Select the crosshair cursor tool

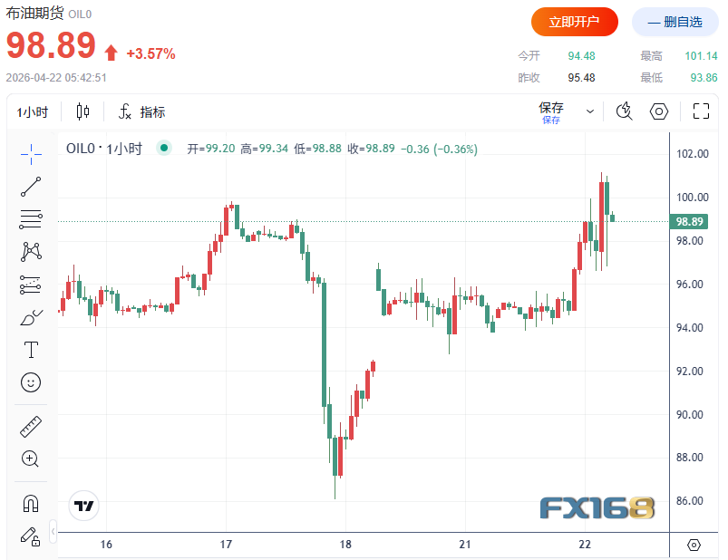click(x=31, y=155)
